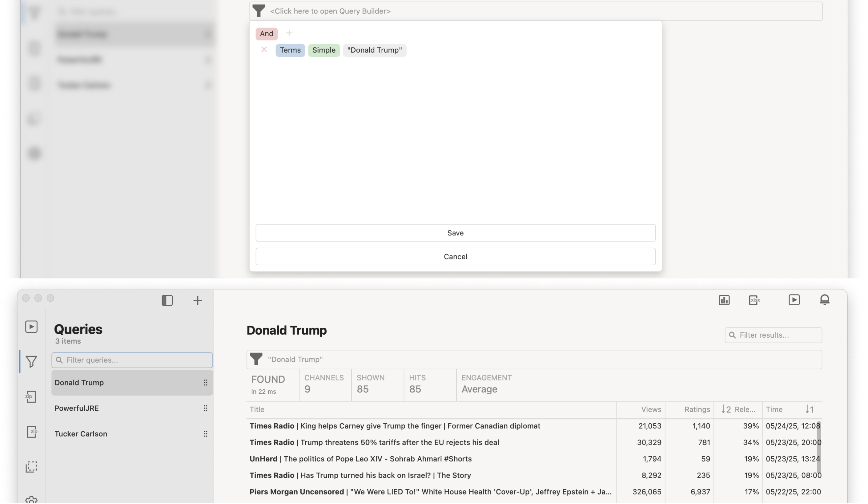Export results with the xlsx icon

(x=754, y=300)
